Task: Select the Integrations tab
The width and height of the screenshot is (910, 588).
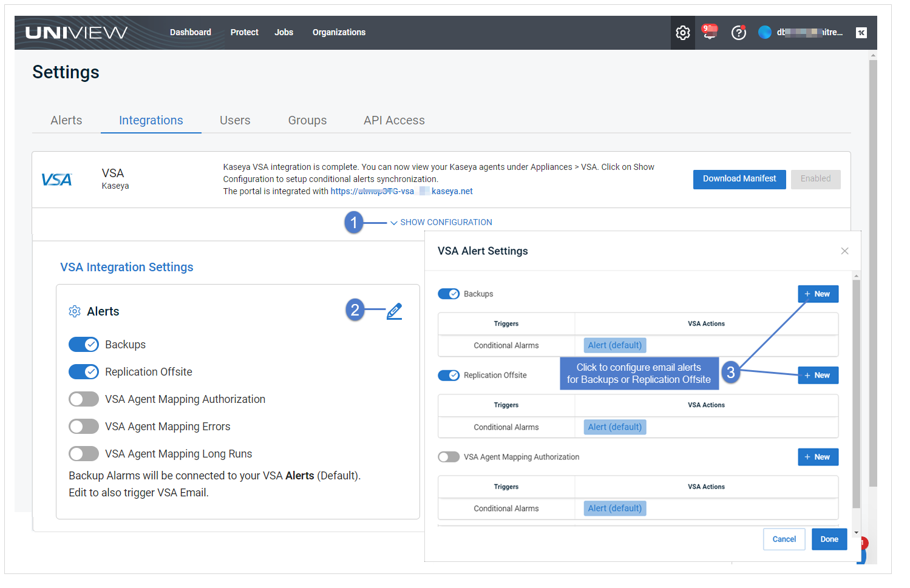Action: [x=151, y=120]
